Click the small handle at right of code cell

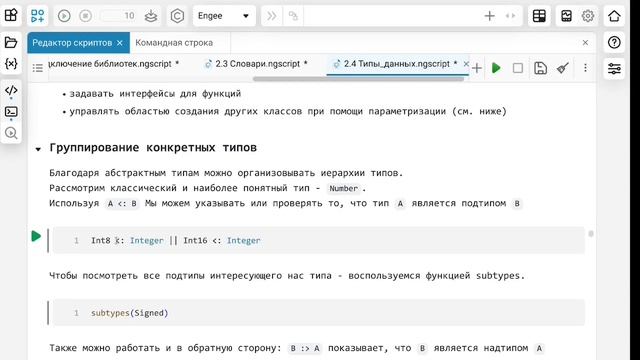tap(591, 234)
